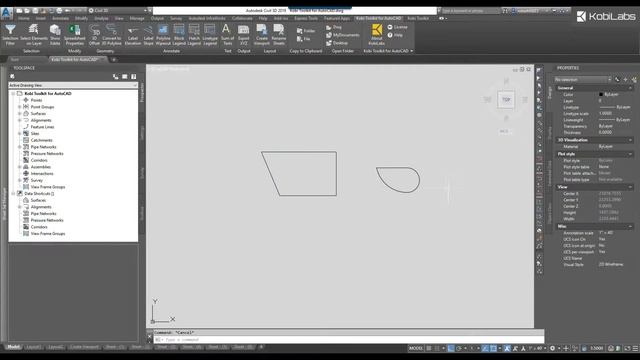Click Folder in Copy to Clipboard
The height and width of the screenshot is (360, 640).
click(x=306, y=31)
